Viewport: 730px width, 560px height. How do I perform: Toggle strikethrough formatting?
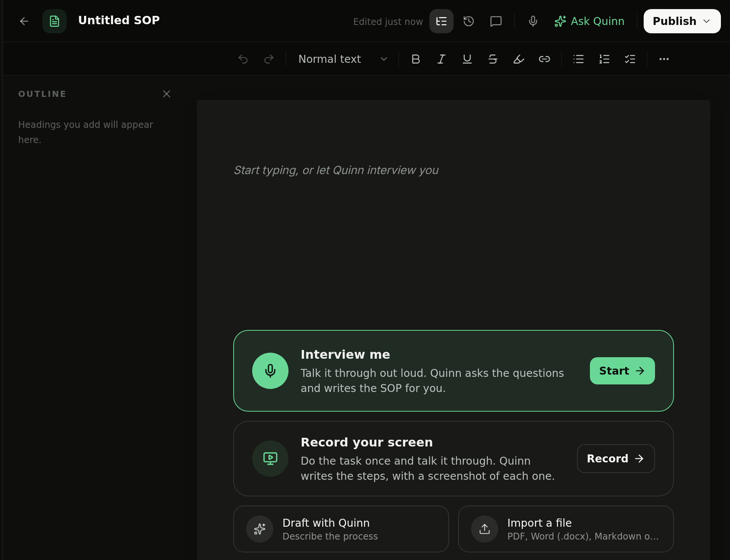point(493,59)
